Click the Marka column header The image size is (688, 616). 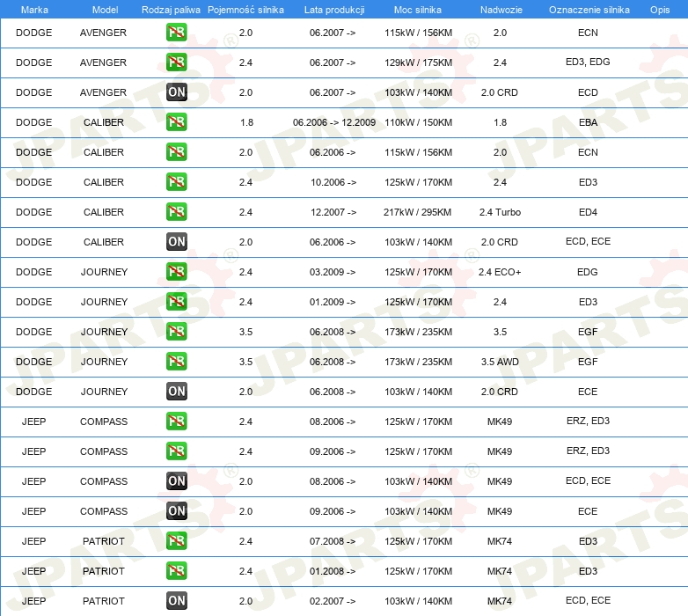coord(34,10)
